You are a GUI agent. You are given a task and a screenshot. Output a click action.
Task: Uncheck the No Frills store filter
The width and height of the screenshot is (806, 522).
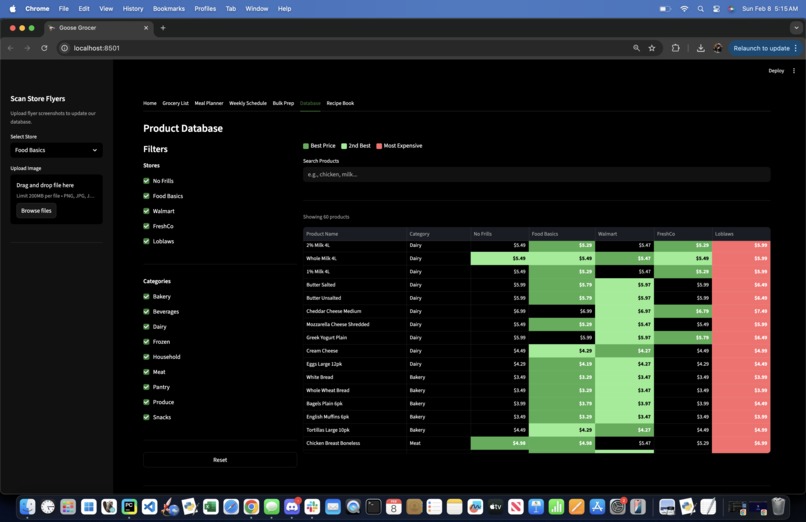click(146, 181)
